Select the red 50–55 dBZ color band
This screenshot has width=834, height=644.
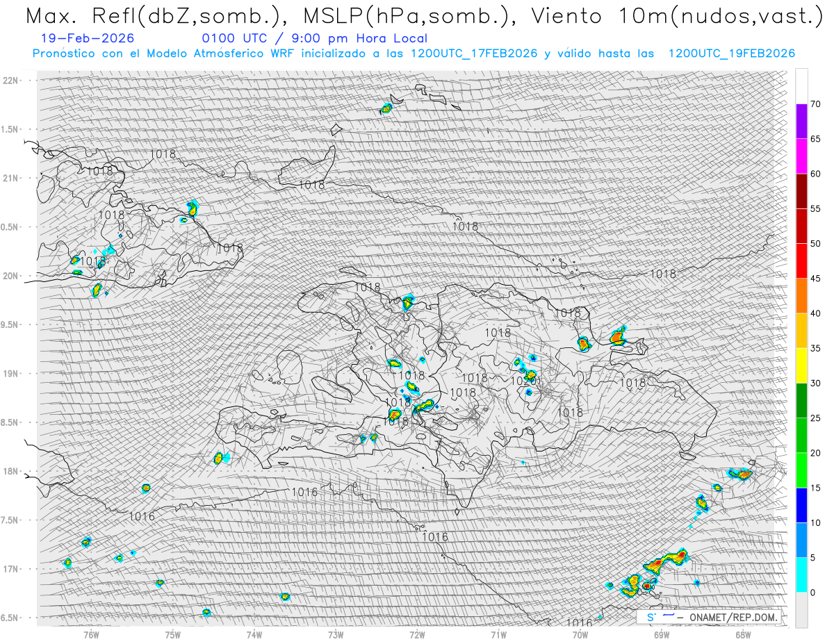(x=801, y=226)
